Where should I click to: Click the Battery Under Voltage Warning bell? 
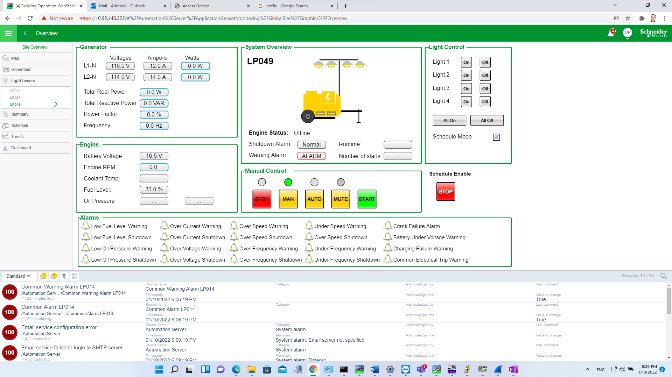pos(388,236)
